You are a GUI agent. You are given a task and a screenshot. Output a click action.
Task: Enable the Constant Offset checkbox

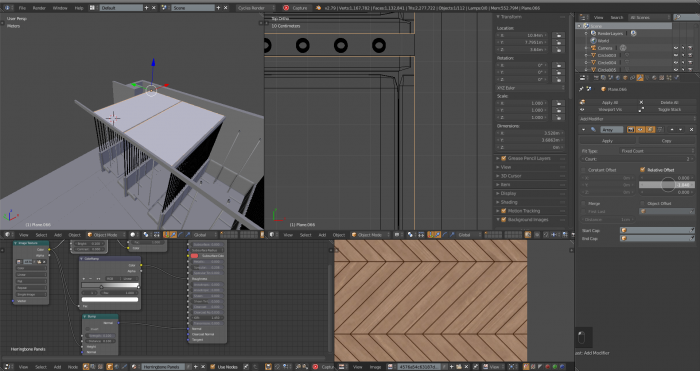click(x=583, y=170)
